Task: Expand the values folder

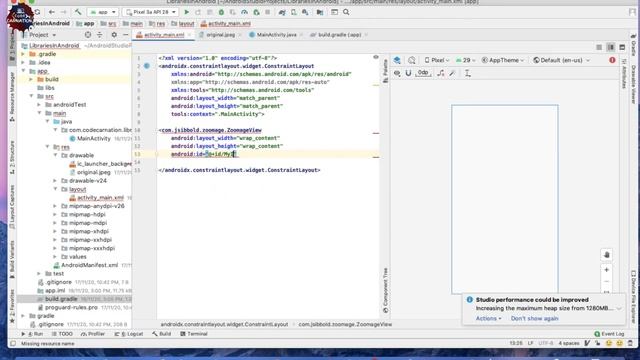Action: [x=55, y=257]
